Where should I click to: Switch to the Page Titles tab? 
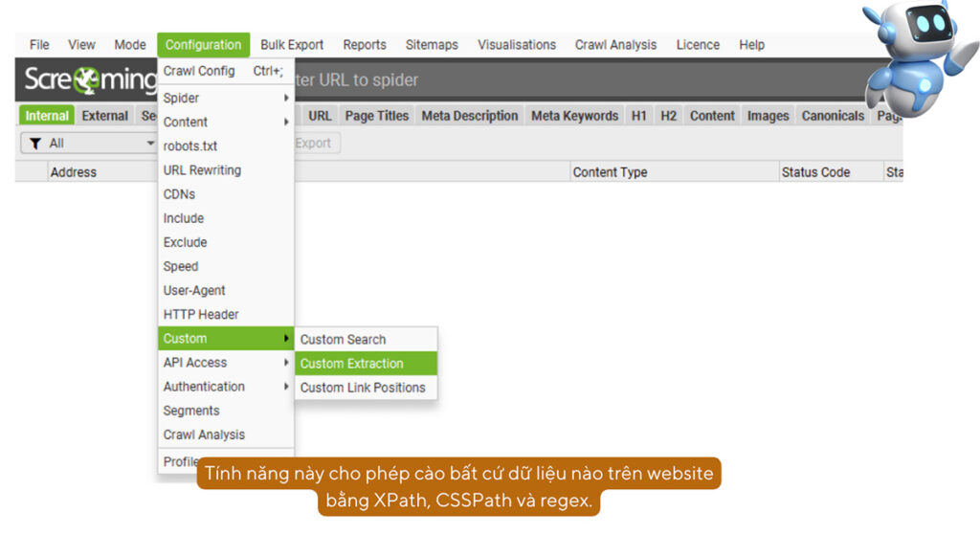tap(376, 116)
